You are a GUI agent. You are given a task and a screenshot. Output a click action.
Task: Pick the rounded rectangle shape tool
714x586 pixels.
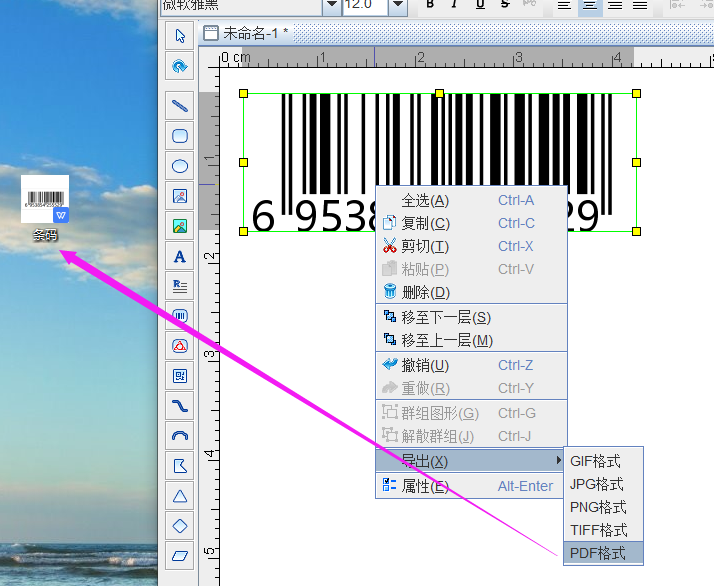point(180,135)
